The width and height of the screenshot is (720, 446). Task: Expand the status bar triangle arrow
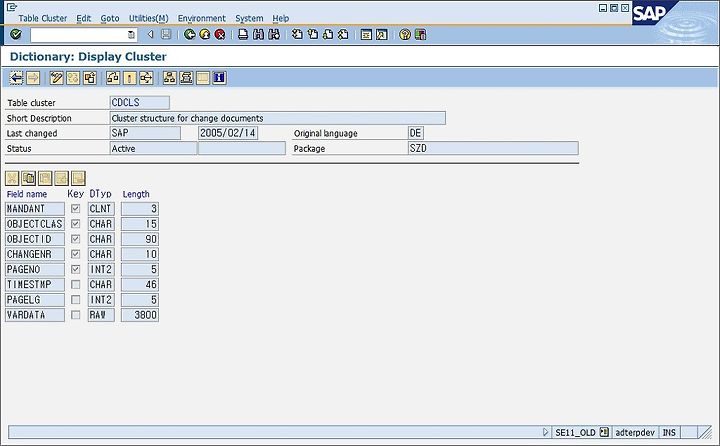[546, 432]
